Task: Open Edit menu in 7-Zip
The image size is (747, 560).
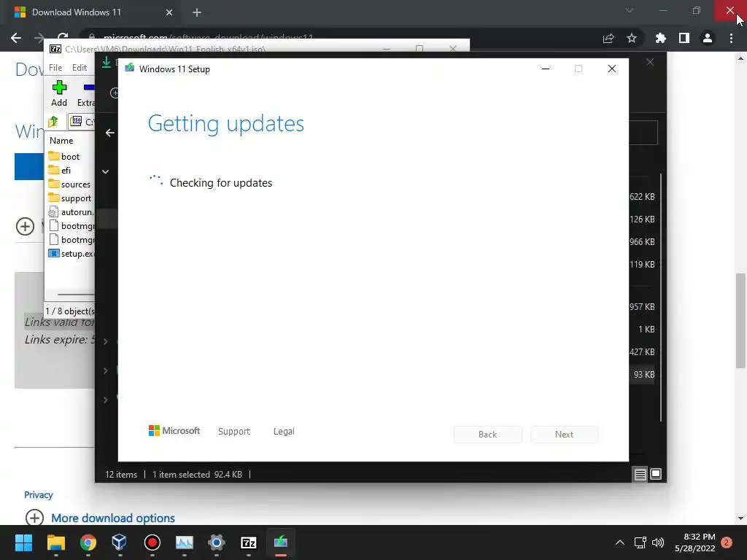Action: 79,68
